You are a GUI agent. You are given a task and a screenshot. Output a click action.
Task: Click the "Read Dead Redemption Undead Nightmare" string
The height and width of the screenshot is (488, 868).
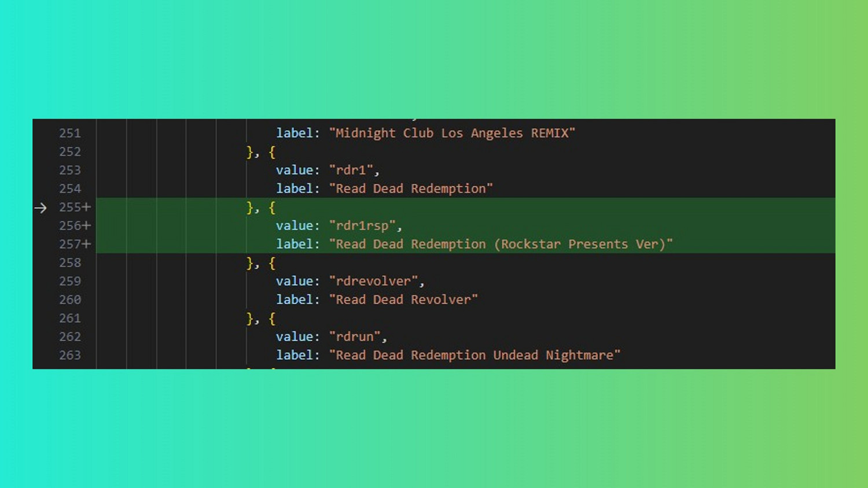475,355
